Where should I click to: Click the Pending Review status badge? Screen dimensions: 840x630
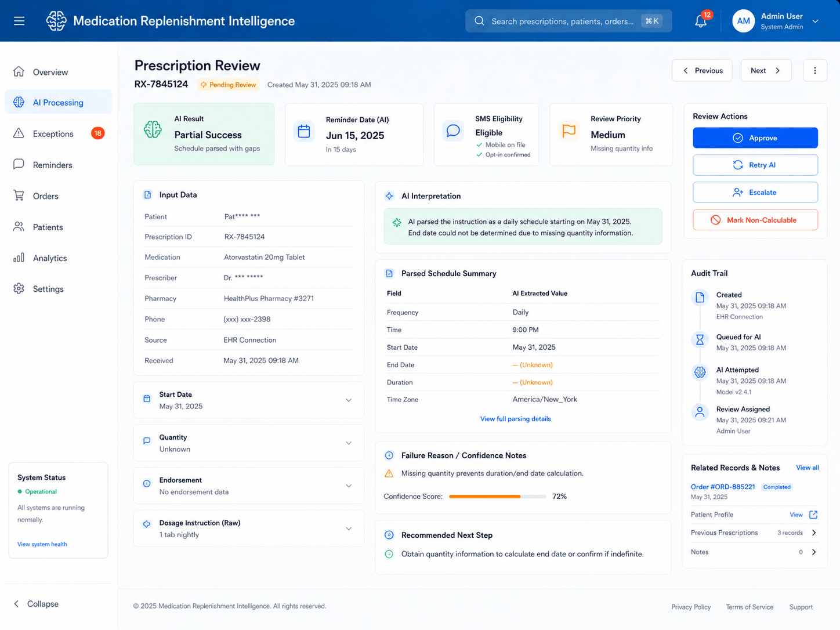click(228, 85)
